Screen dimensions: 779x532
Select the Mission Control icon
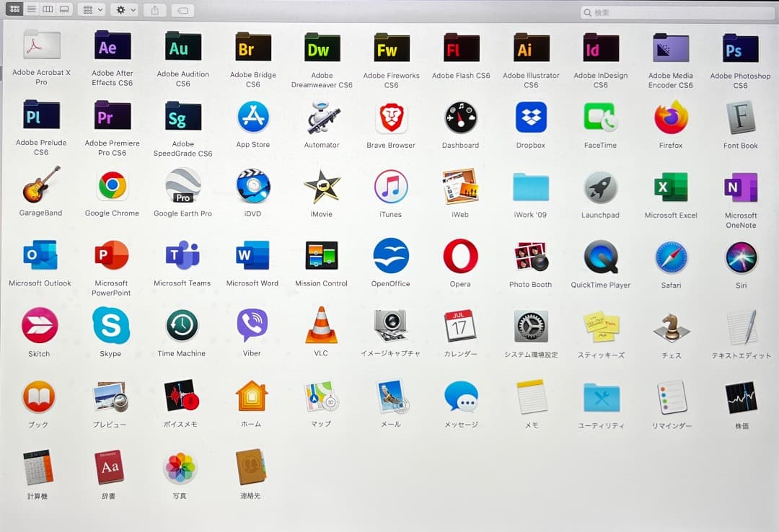pyautogui.click(x=322, y=256)
